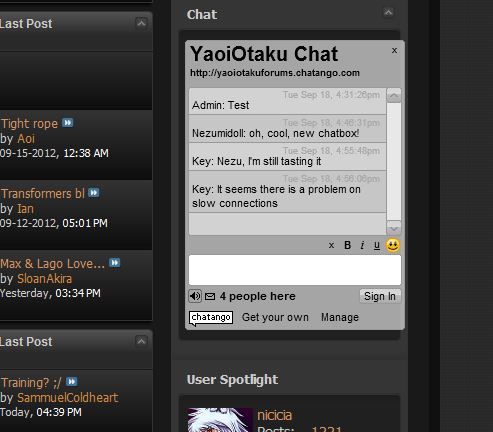Open private messages envelope icon
The image size is (493, 432).
(x=210, y=296)
